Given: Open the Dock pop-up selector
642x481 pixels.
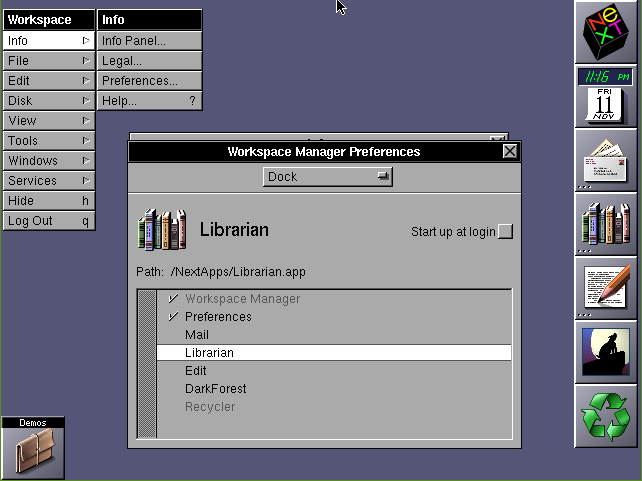Looking at the screenshot, I should click(328, 177).
